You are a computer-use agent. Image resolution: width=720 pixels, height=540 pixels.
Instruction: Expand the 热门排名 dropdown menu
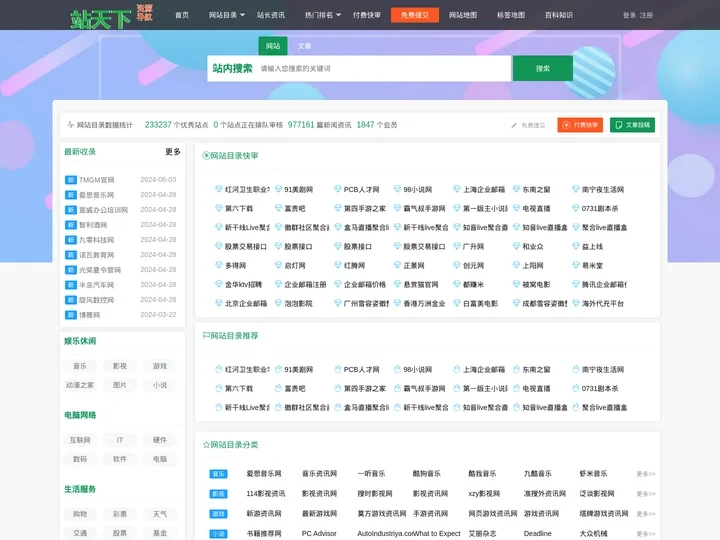coord(323,15)
